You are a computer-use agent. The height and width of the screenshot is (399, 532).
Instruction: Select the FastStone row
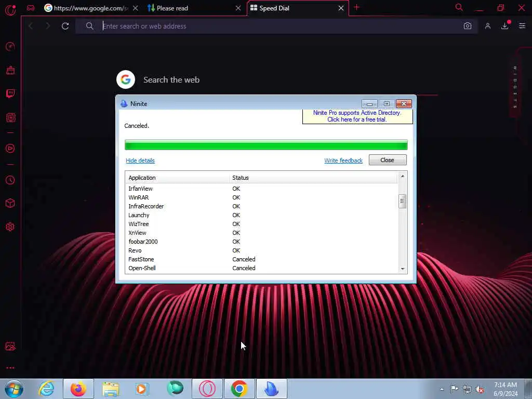(x=261, y=259)
